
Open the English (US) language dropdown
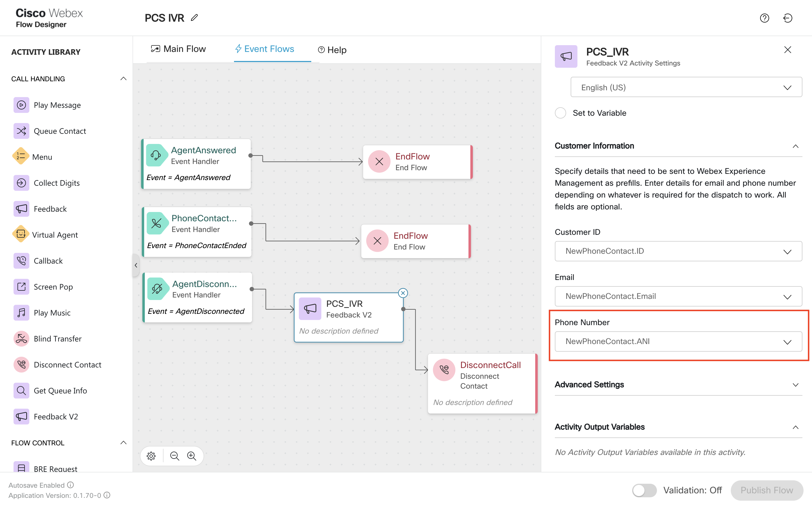click(x=686, y=87)
